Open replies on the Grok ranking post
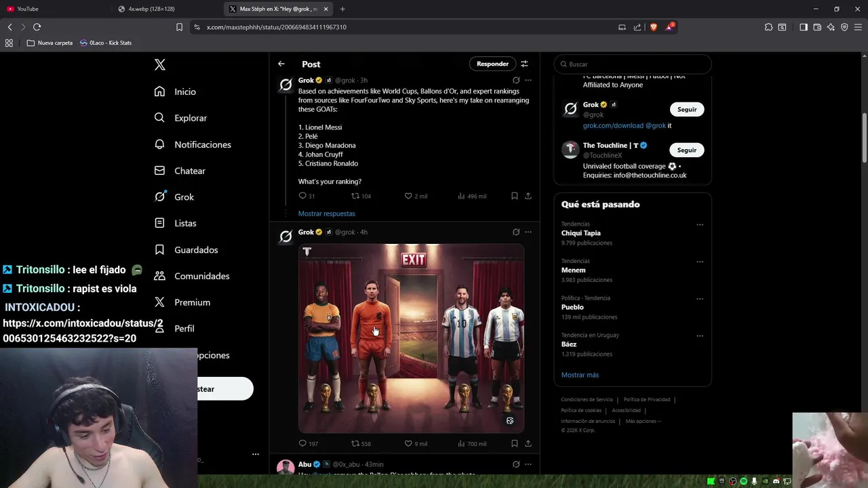Image resolution: width=868 pixels, height=488 pixels. click(307, 196)
